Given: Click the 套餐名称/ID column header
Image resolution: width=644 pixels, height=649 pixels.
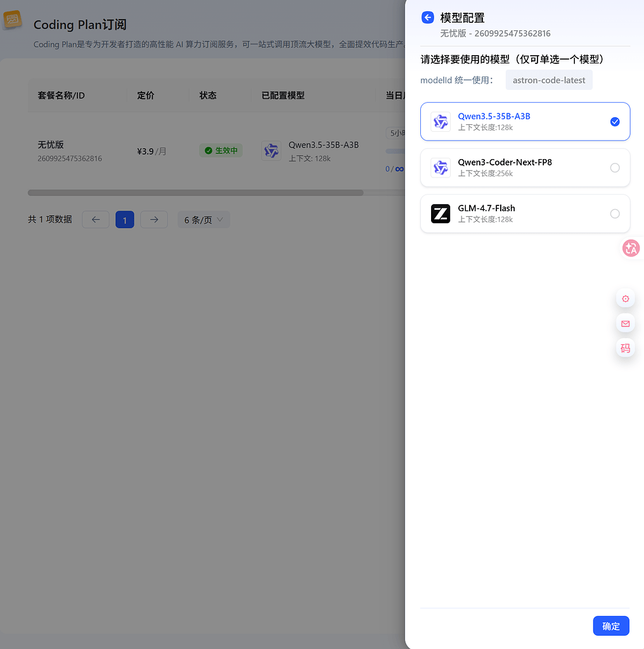Looking at the screenshot, I should (x=61, y=96).
